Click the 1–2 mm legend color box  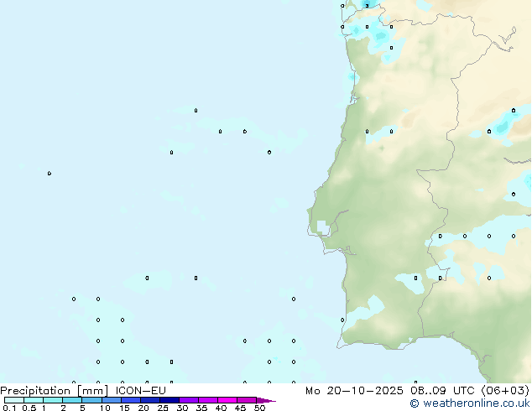[x=53, y=400]
